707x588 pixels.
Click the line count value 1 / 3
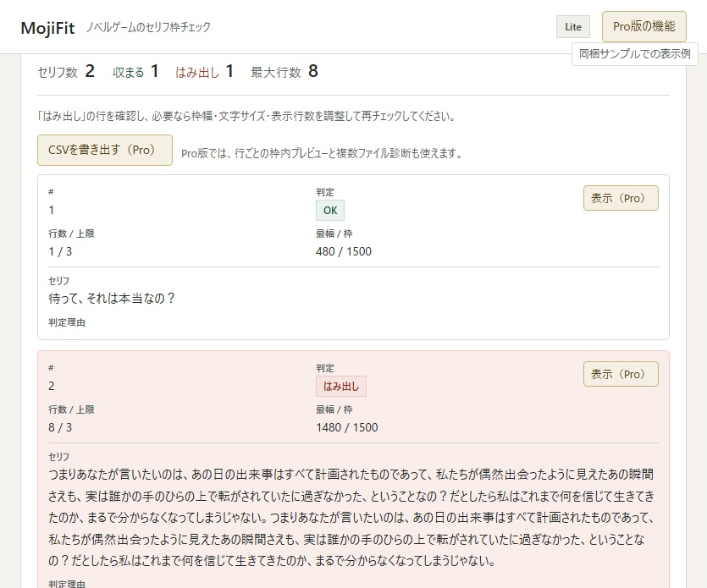tap(60, 251)
